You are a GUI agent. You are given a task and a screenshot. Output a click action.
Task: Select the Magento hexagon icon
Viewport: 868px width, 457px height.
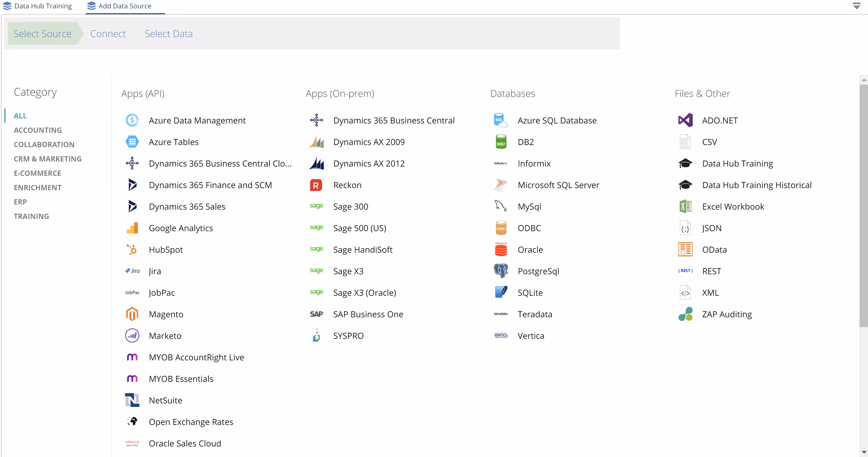(x=132, y=314)
